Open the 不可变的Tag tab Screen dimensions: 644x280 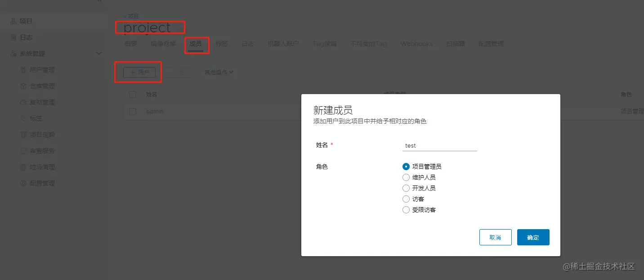coord(369,44)
